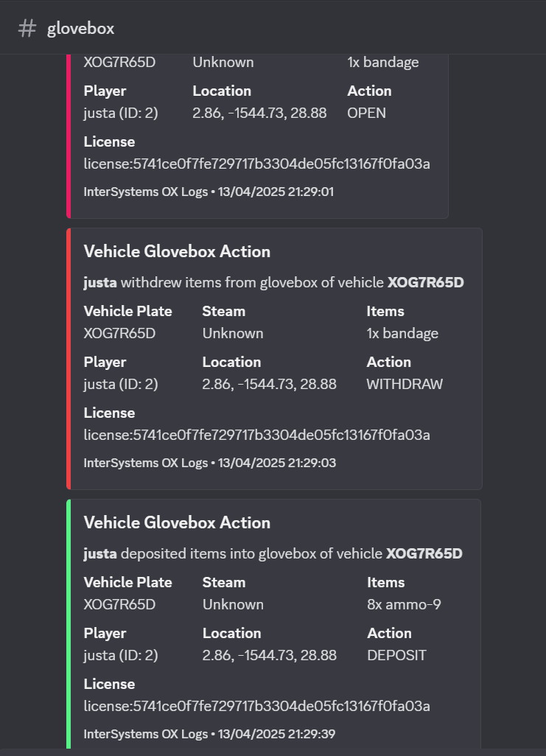Screen dimensions: 546x756
Task: Click the DEPOSIT action value
Action: click(x=397, y=655)
